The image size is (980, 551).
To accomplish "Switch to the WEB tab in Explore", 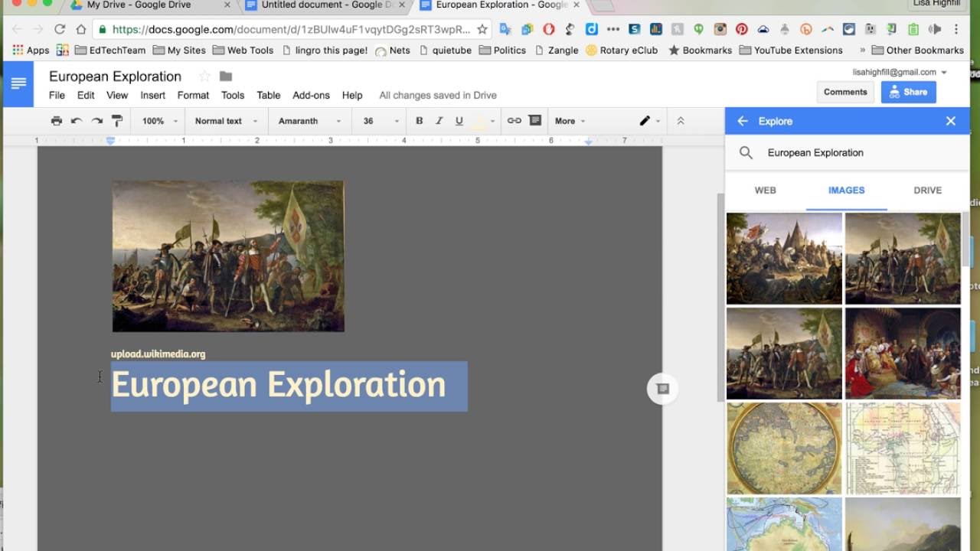I will 766,190.
